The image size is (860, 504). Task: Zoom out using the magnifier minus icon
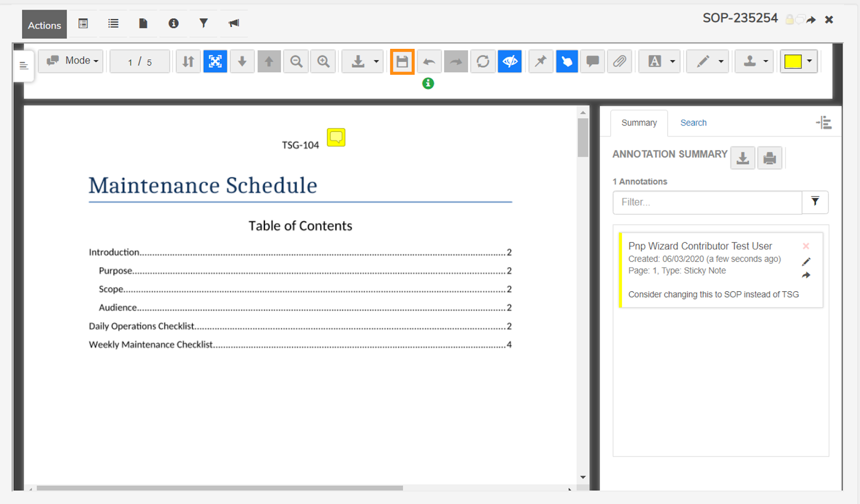coord(296,62)
